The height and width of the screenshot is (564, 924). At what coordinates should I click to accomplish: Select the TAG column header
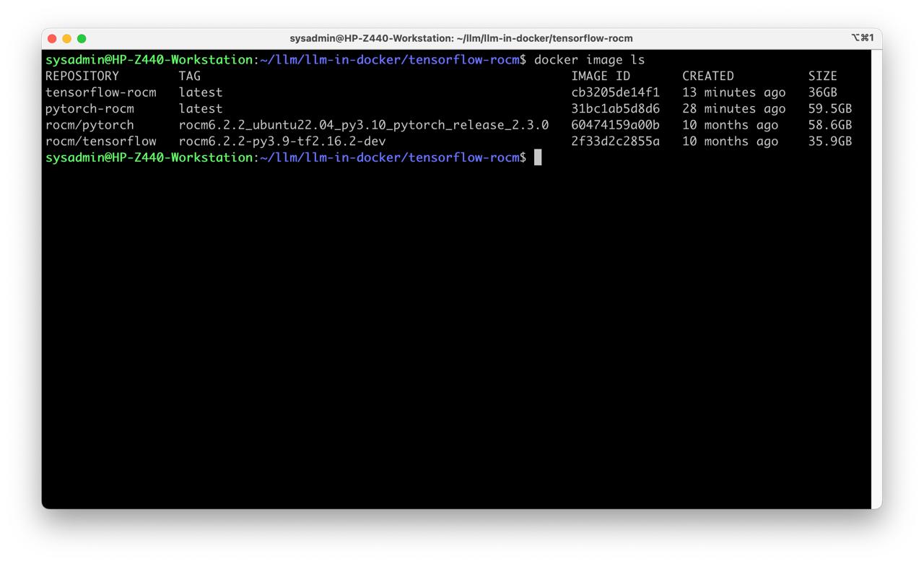pyautogui.click(x=190, y=76)
